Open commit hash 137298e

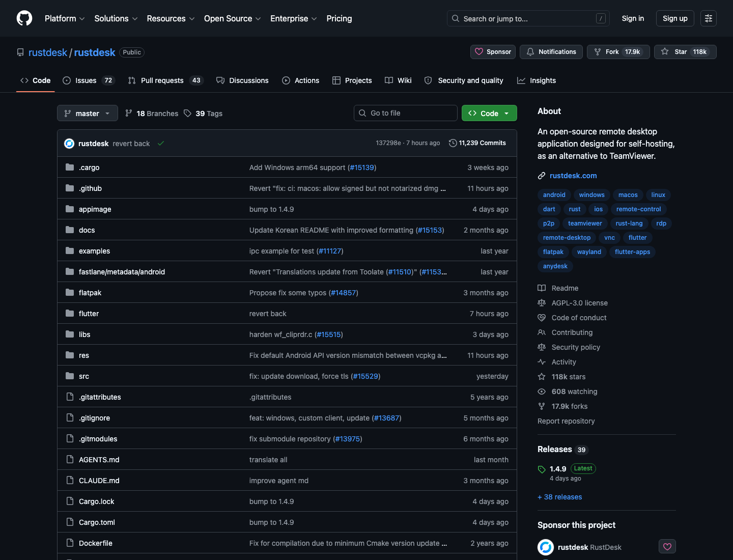pos(388,143)
